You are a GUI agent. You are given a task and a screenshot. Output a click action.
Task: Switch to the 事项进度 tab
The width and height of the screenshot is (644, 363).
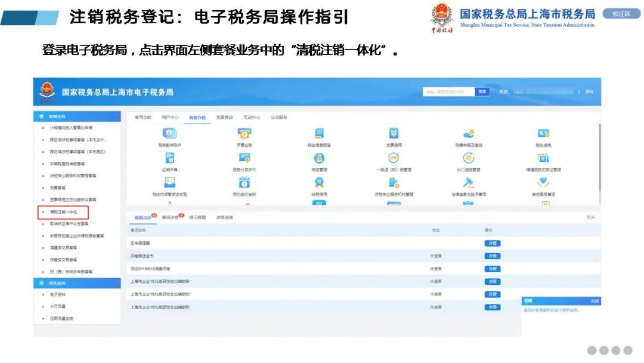171,218
